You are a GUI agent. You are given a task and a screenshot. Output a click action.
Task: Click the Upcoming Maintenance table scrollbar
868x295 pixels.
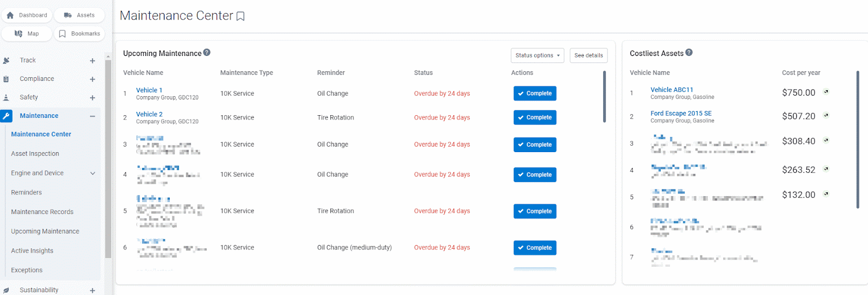pos(604,97)
